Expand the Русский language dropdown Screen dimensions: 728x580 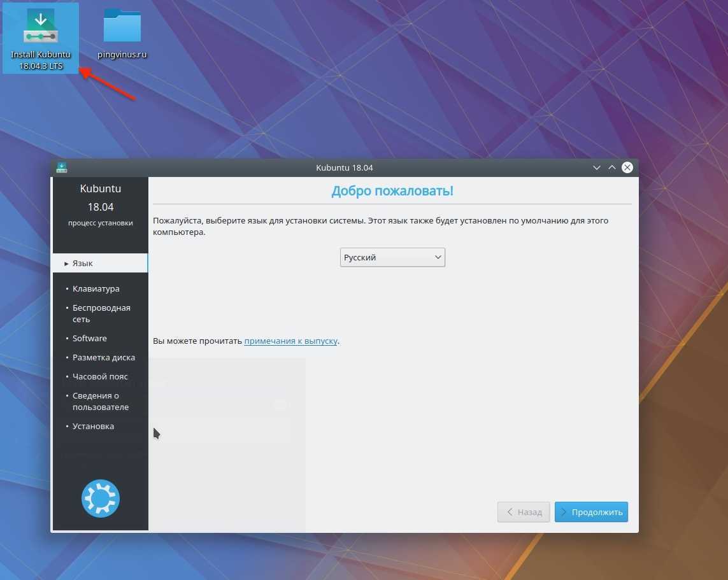pos(392,257)
